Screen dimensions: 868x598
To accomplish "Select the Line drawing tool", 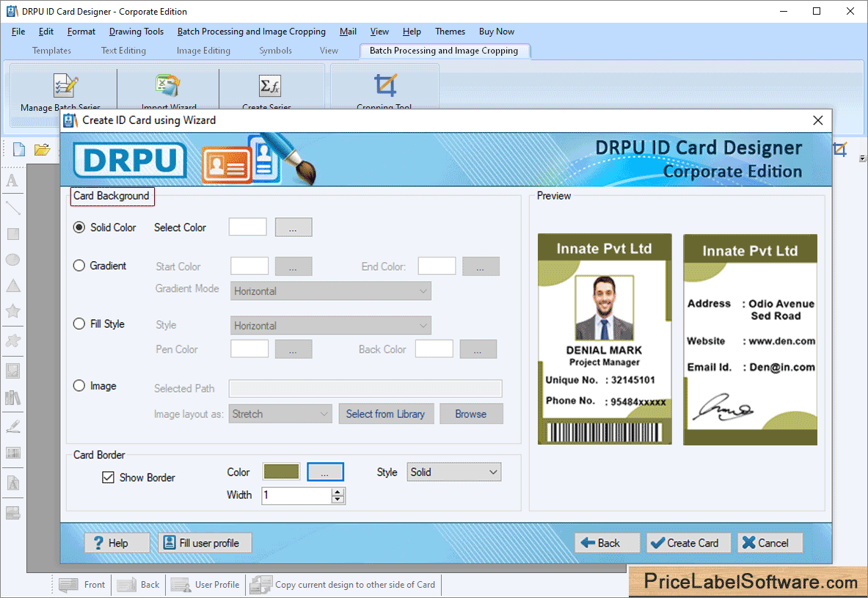I will 12,207.
